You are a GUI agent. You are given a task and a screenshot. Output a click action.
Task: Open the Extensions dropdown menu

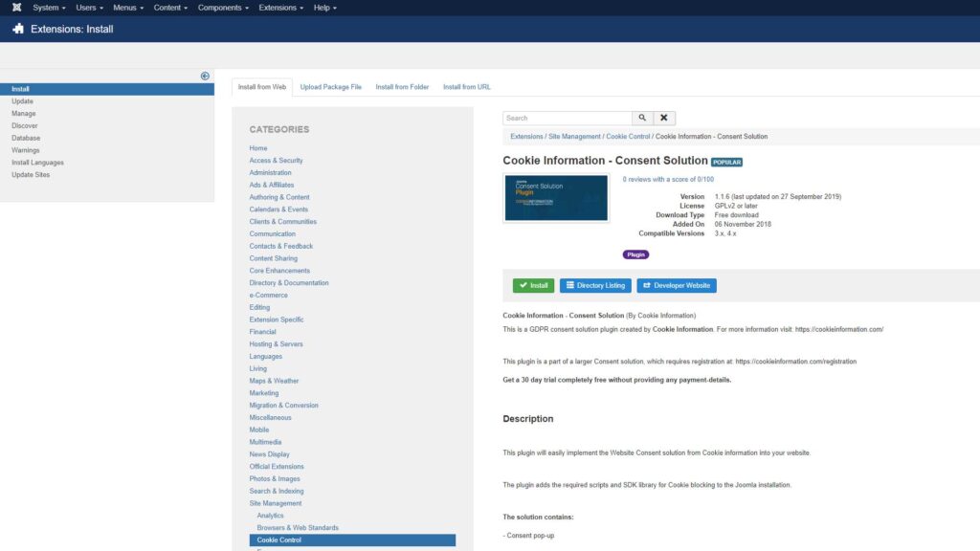tap(280, 8)
